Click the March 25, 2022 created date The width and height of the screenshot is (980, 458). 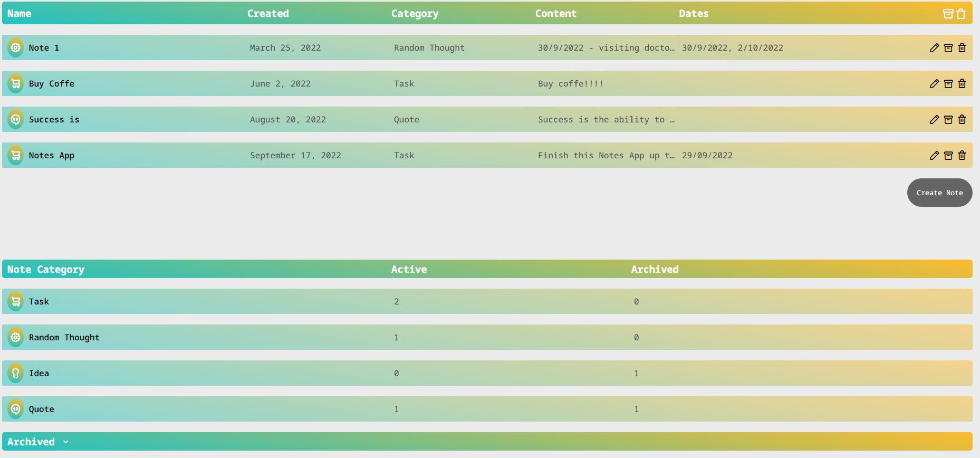pyautogui.click(x=285, y=48)
